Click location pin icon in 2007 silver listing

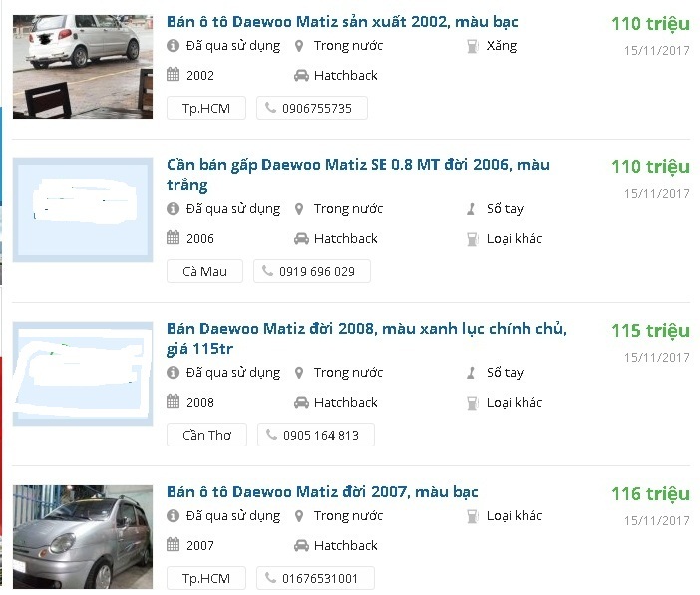pyautogui.click(x=301, y=516)
